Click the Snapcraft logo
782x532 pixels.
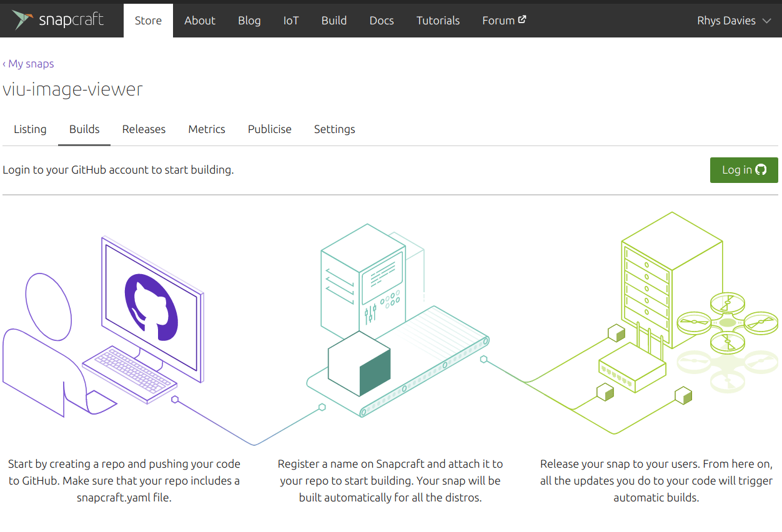[58, 21]
